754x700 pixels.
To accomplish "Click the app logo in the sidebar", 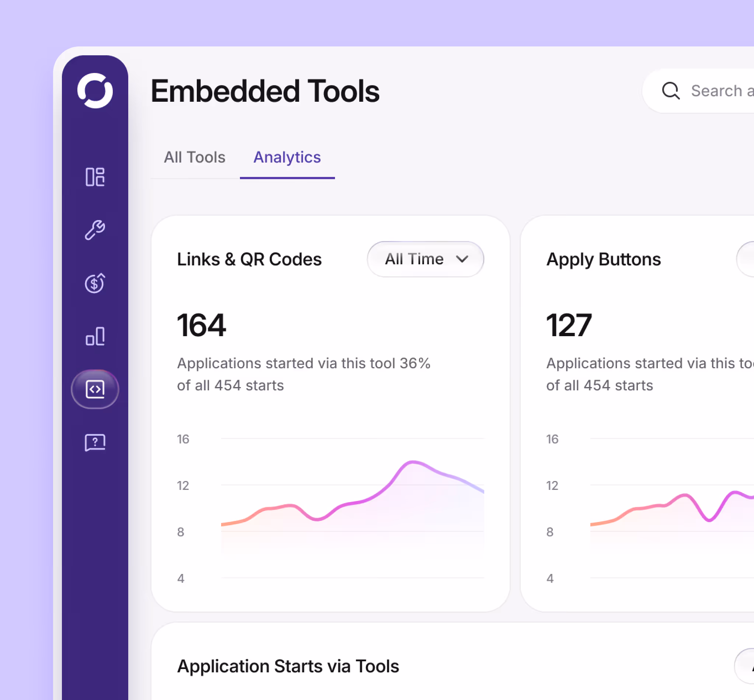I will [95, 91].
